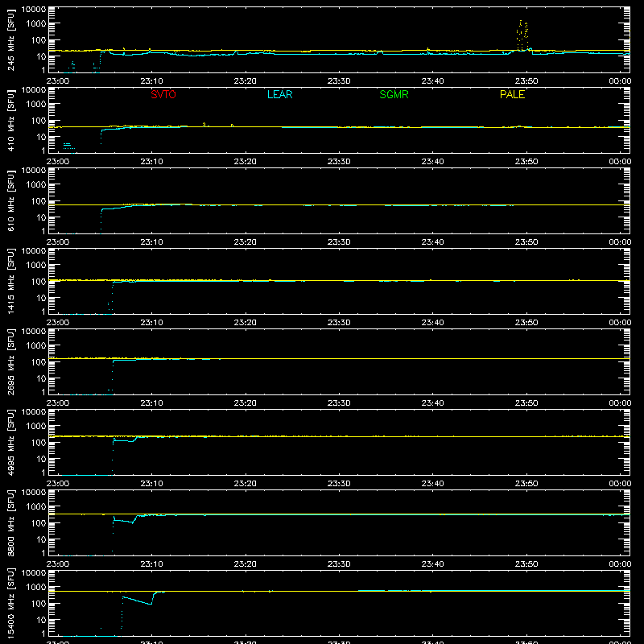Click 23:10 time tick under 8800 MHz plot

tap(151, 564)
